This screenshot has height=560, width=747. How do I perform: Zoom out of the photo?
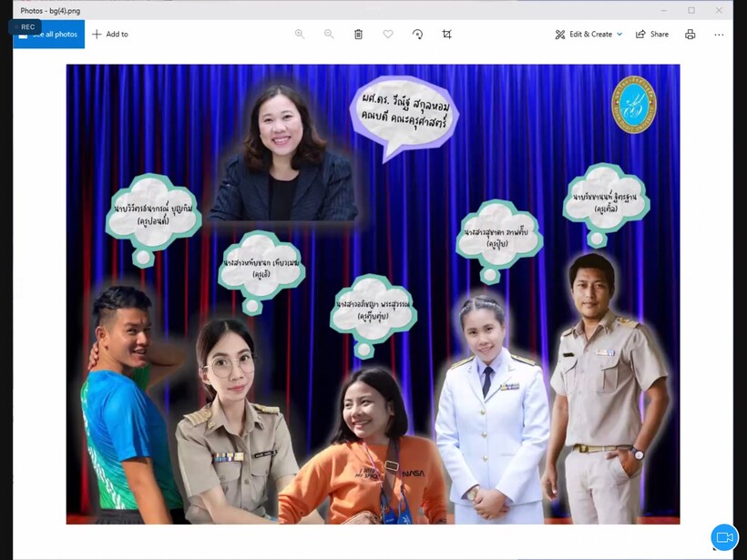pyautogui.click(x=329, y=35)
